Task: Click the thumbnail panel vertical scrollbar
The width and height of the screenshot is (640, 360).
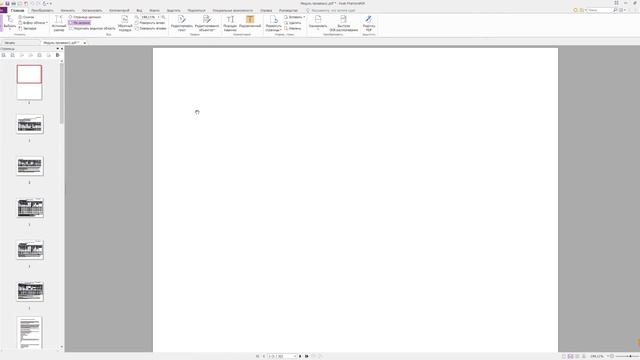Action: pyautogui.click(x=62, y=93)
